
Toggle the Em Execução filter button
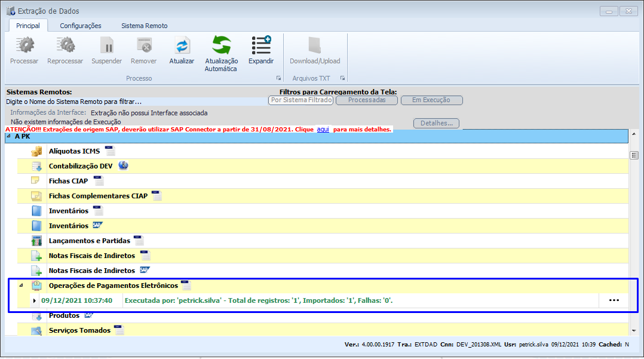(x=431, y=100)
